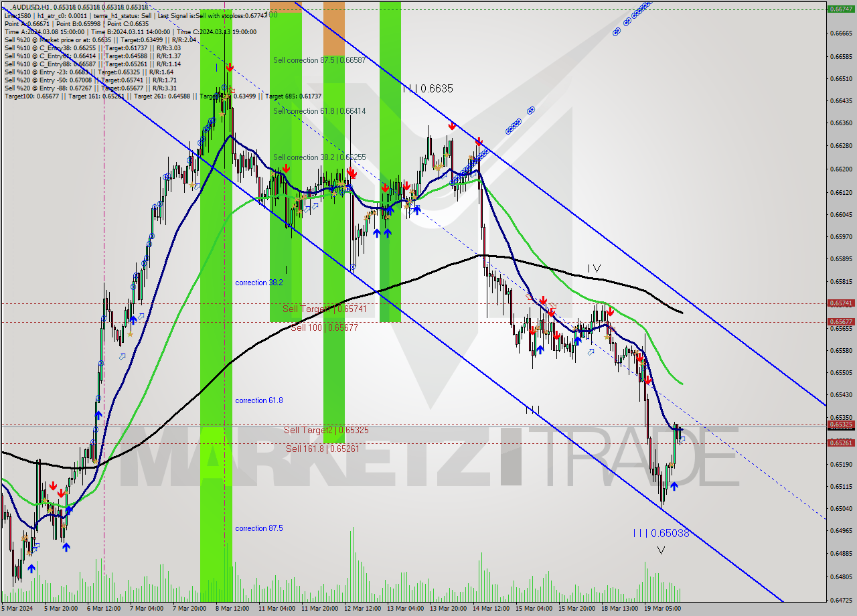Click the '| | | 0.65038' wave label
Image resolution: width=857 pixels, height=616 pixels.
[x=661, y=533]
